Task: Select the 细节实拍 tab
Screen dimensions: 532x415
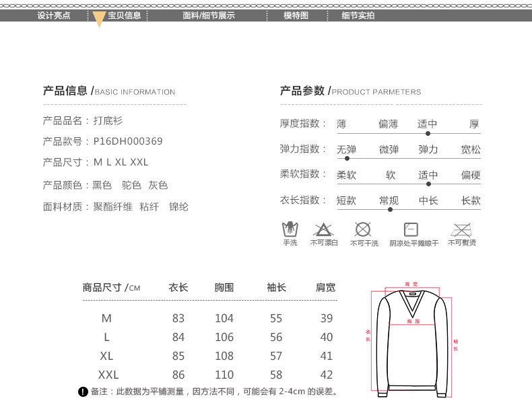Action: coord(358,15)
